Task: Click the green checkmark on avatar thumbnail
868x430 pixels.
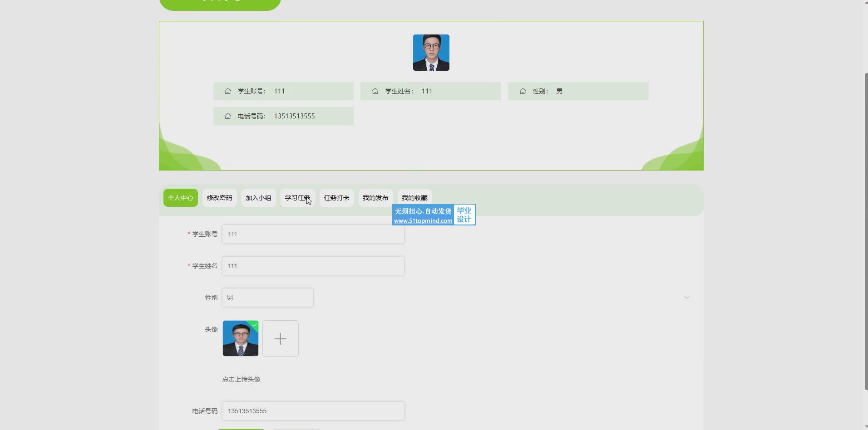Action: click(254, 325)
